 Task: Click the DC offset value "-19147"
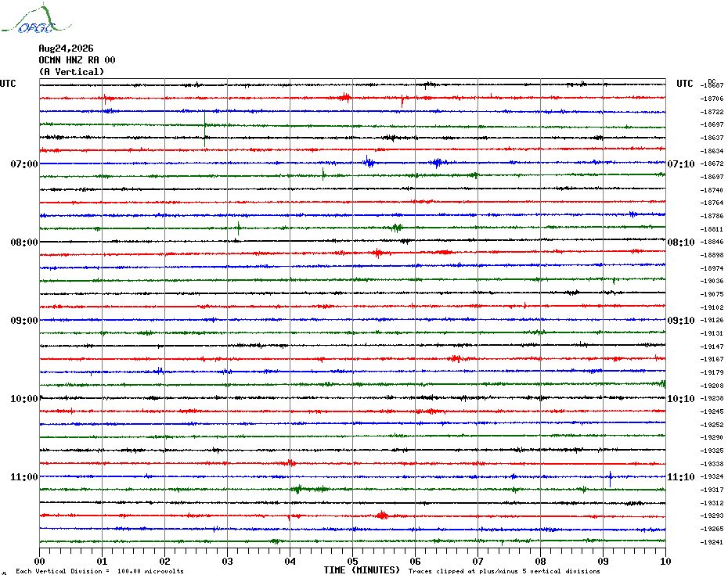pos(712,347)
